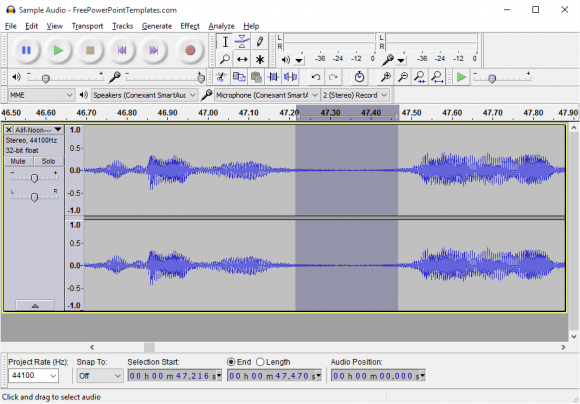580x404 pixels.
Task: Click the Sync-Lock clock icon
Action: (359, 77)
